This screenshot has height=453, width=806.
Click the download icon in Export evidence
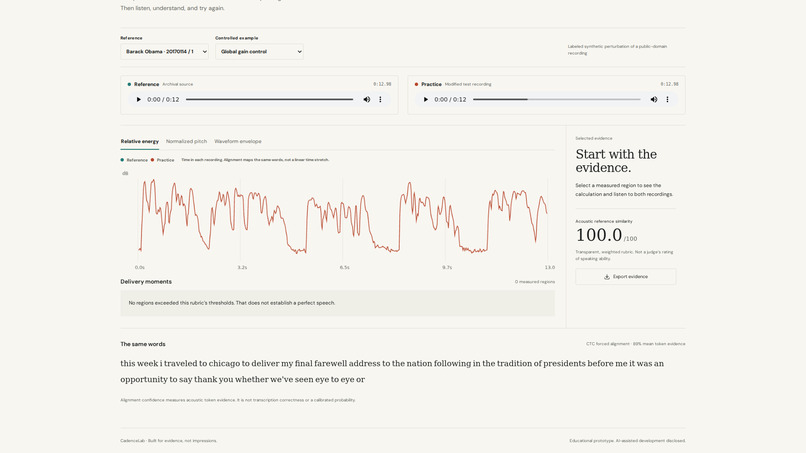(607, 277)
